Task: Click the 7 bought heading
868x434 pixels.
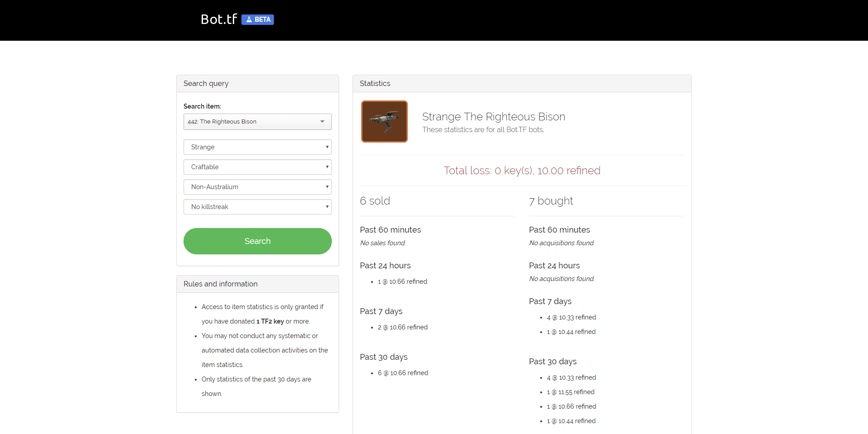Action: (551, 201)
